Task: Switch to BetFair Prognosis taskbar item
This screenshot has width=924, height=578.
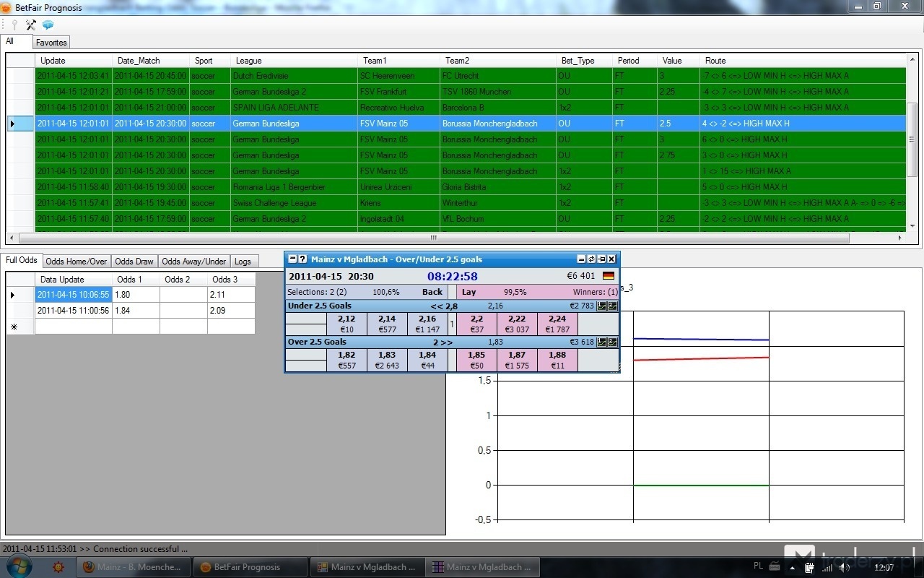Action: point(250,567)
